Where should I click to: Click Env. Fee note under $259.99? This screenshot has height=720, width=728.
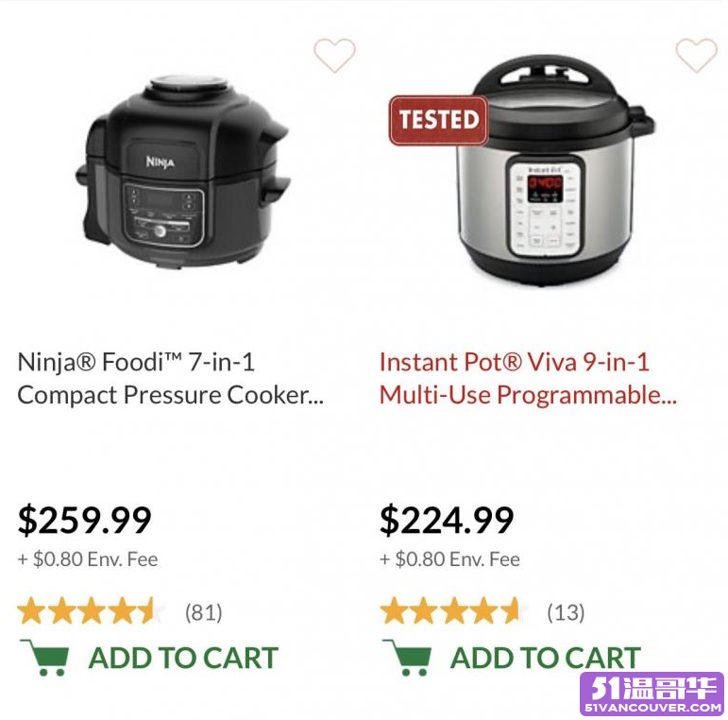[88, 559]
